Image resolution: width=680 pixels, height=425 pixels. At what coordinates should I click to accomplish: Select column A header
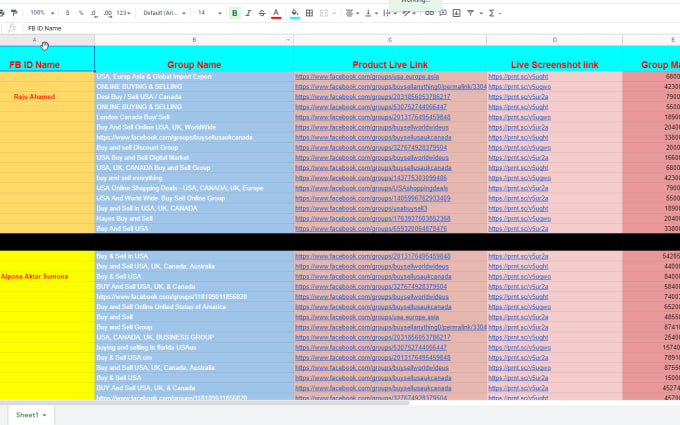coord(47,40)
